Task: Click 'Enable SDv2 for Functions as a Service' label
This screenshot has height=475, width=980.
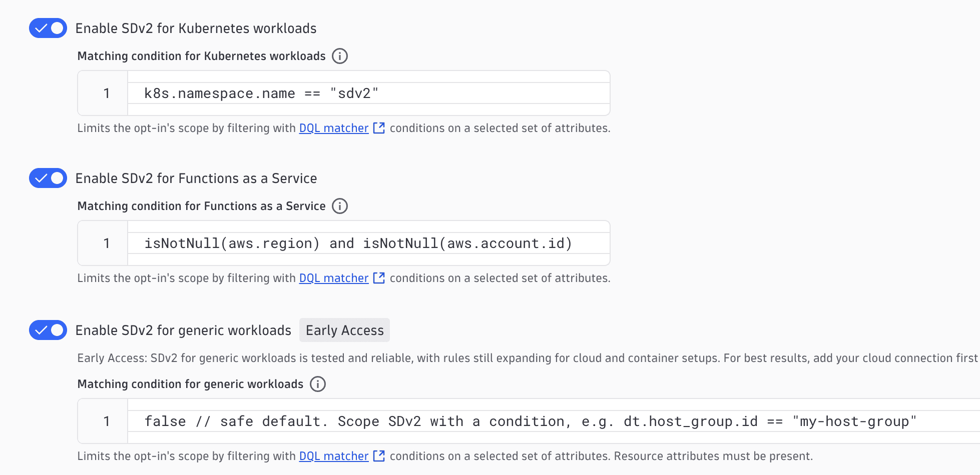Action: (x=196, y=178)
